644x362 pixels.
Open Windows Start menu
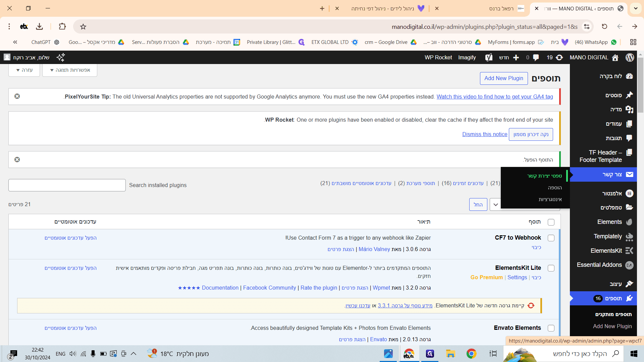(634, 354)
